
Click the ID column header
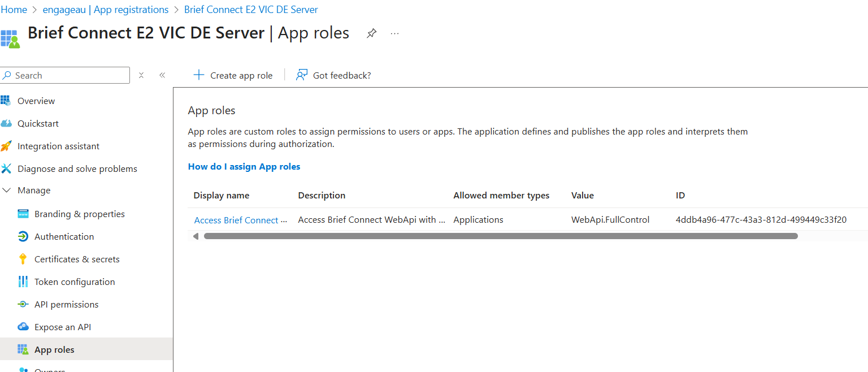[680, 196]
